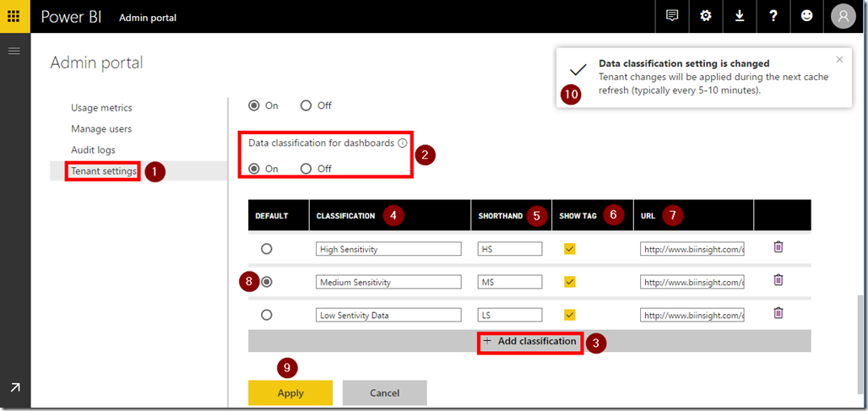Click the Admin portal page heading
The height and width of the screenshot is (411, 868).
(96, 62)
